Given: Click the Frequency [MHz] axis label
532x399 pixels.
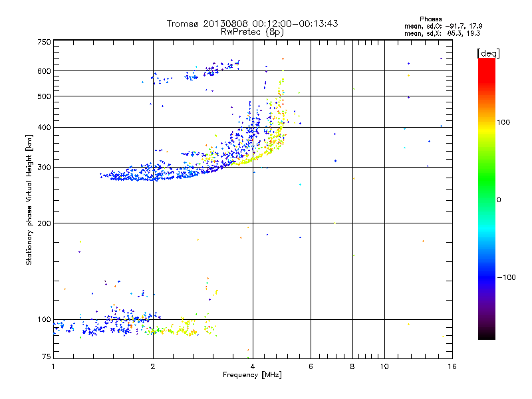Looking at the screenshot, I should click(252, 375).
